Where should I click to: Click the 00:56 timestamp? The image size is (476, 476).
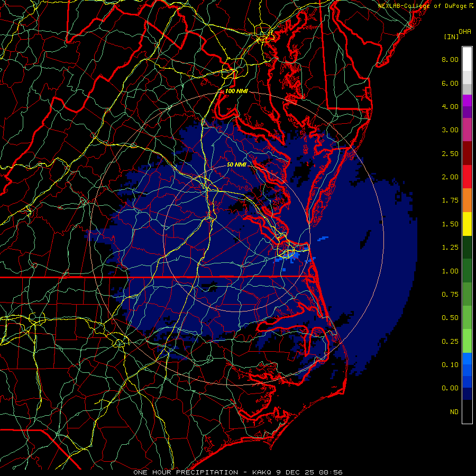click(331, 472)
